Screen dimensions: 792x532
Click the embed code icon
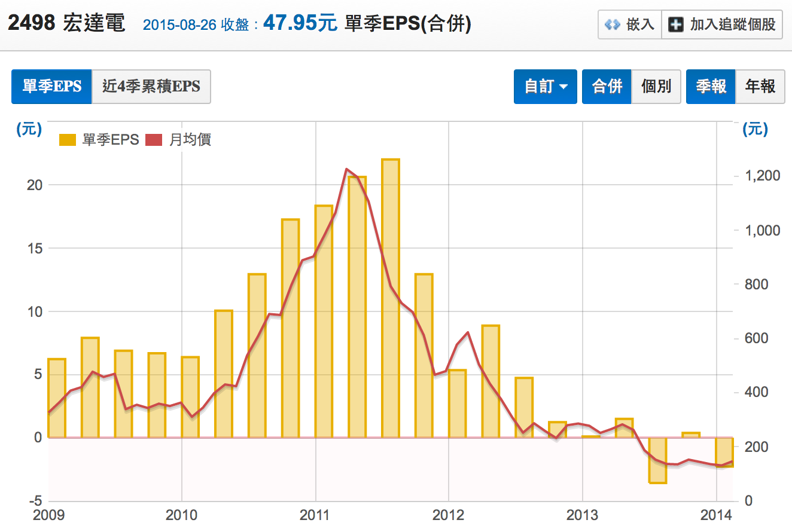coord(611,25)
